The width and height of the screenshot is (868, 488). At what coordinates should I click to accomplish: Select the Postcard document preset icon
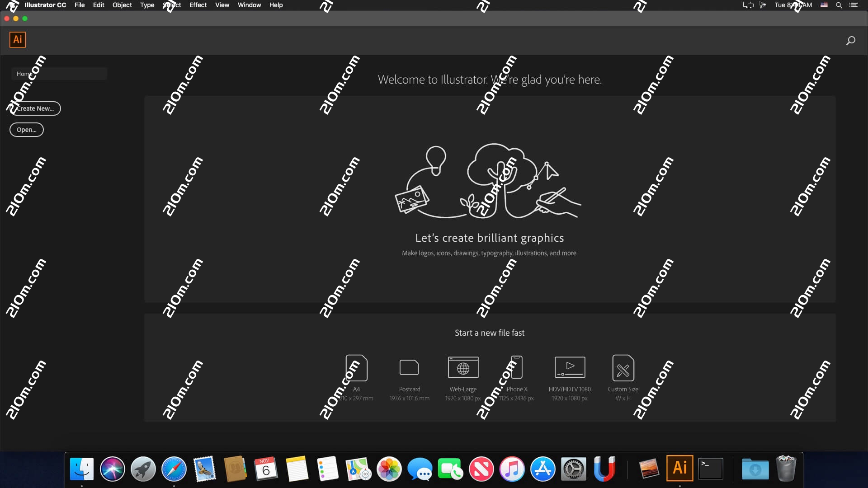click(409, 367)
